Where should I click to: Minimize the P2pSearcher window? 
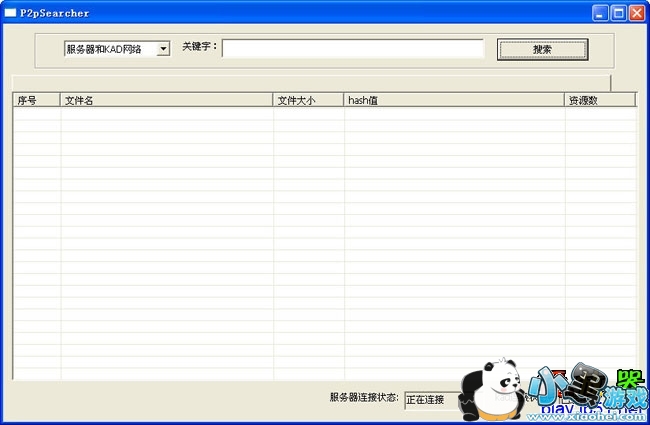[x=600, y=13]
